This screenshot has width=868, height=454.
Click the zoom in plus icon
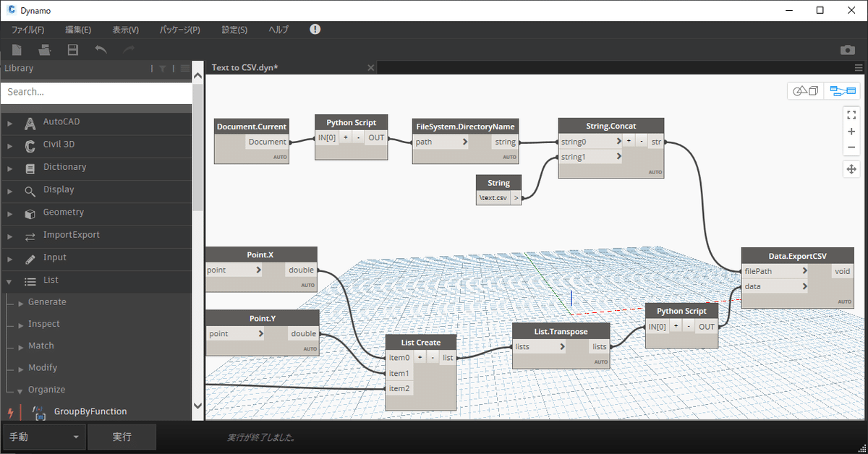pos(851,132)
